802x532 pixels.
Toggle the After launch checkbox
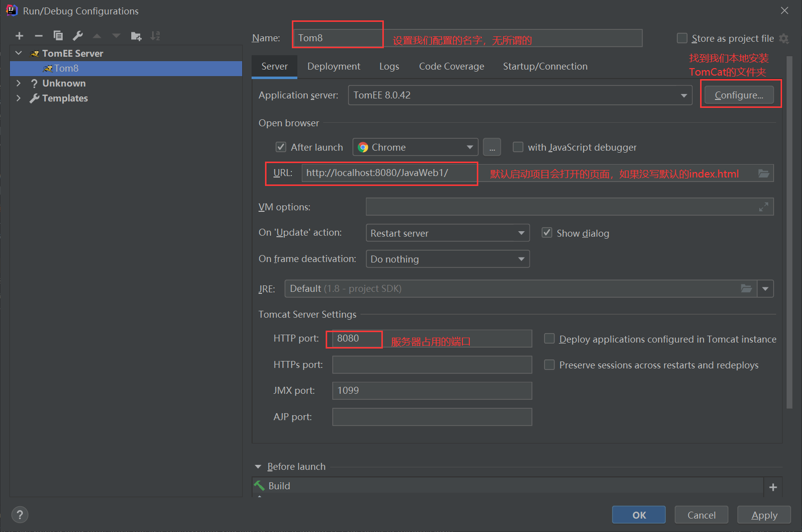click(281, 147)
